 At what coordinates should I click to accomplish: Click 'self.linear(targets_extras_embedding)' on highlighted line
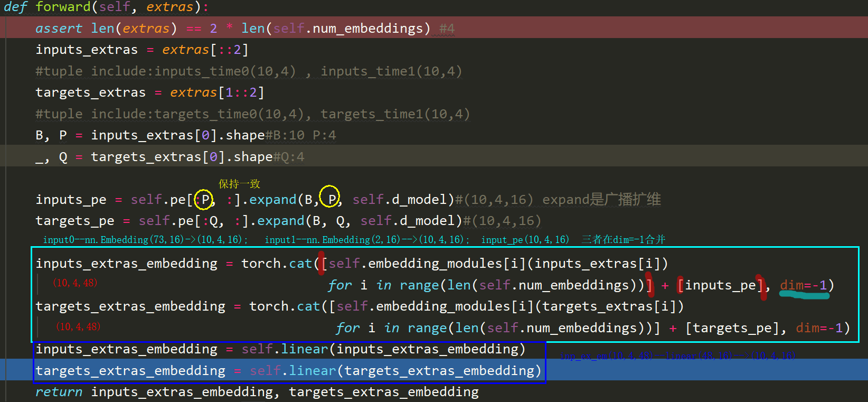[x=395, y=371]
